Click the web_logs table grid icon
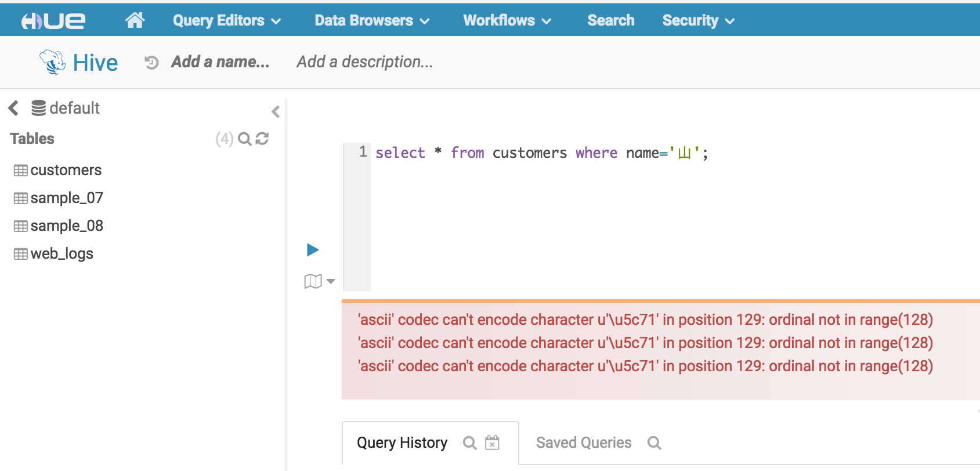This screenshot has width=980, height=471. pos(20,254)
